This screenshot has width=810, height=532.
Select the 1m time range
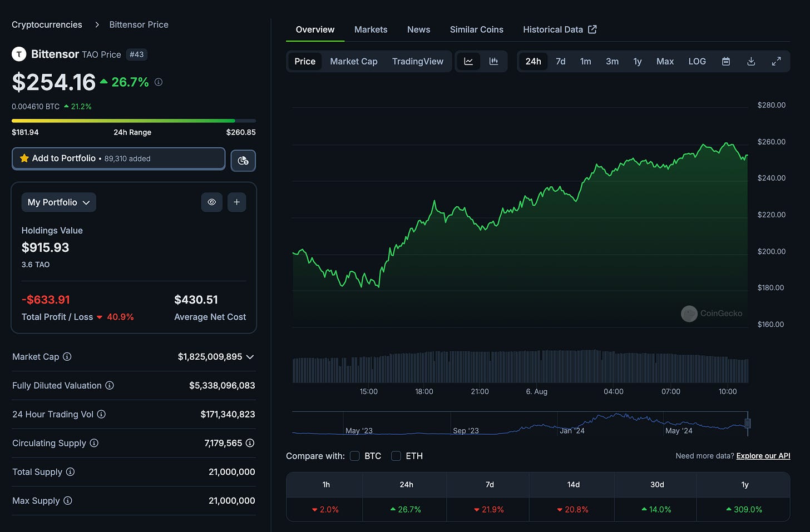click(x=586, y=61)
